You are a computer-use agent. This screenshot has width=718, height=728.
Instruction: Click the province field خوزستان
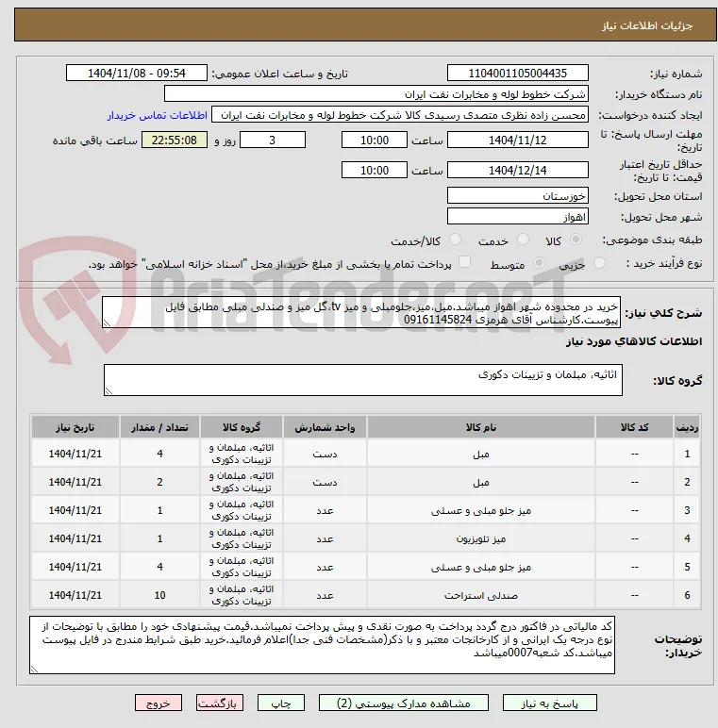(x=517, y=196)
